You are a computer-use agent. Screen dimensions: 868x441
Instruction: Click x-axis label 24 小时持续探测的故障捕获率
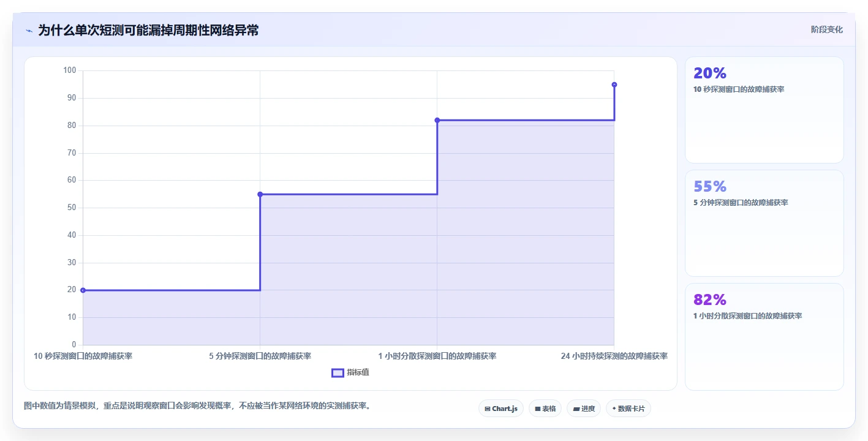614,356
